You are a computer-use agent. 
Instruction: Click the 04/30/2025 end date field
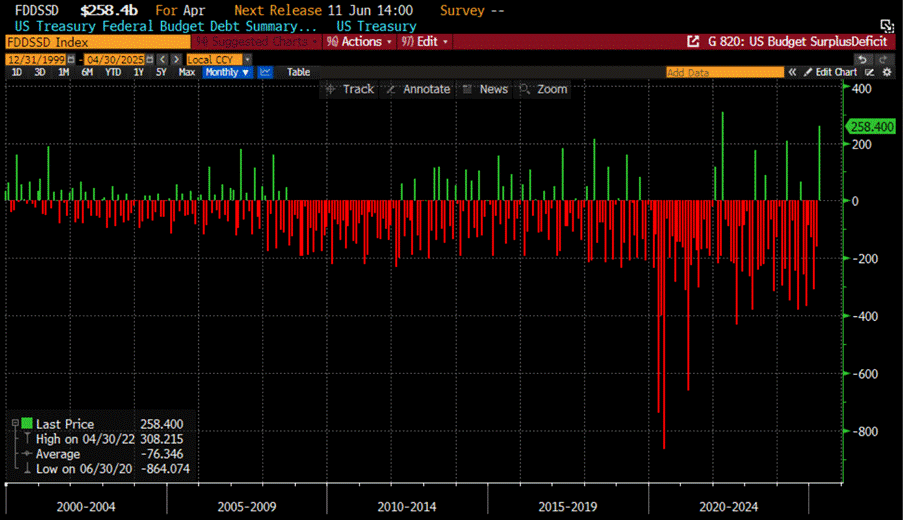115,59
